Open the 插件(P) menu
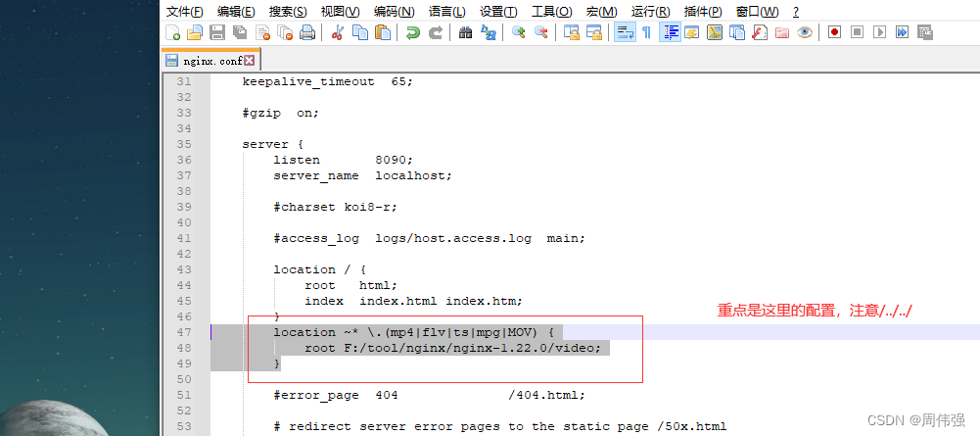Screen dimensions: 980x436 [x=703, y=11]
